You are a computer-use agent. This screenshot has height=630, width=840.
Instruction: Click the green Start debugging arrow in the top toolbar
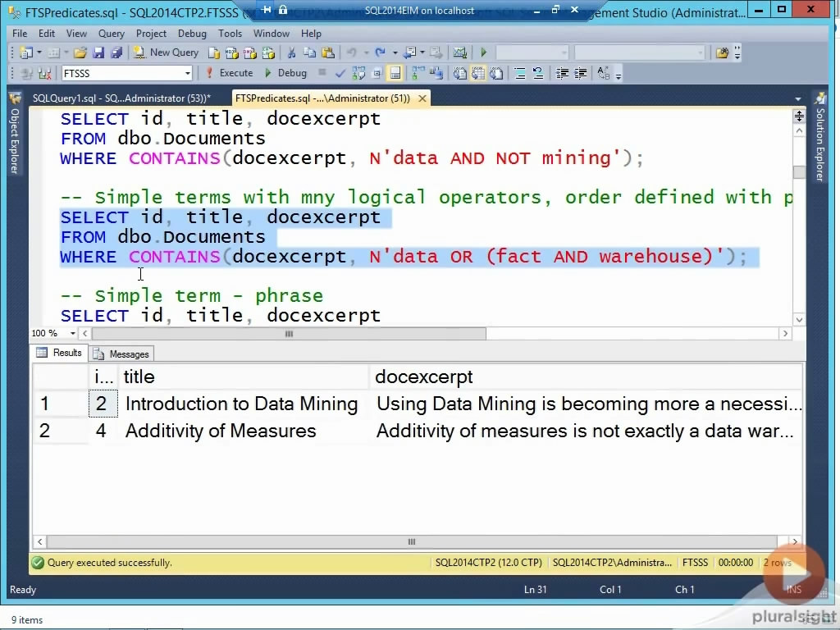484,52
